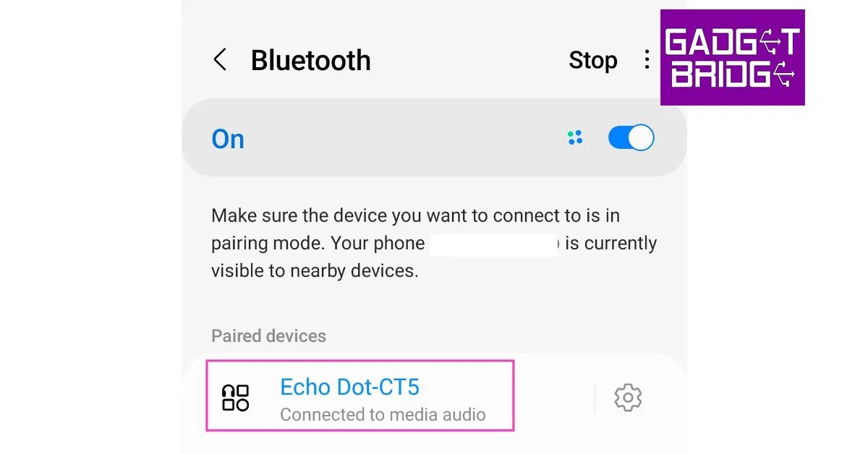
Task: Click the Echo Dot audio device icon
Action: tap(236, 398)
